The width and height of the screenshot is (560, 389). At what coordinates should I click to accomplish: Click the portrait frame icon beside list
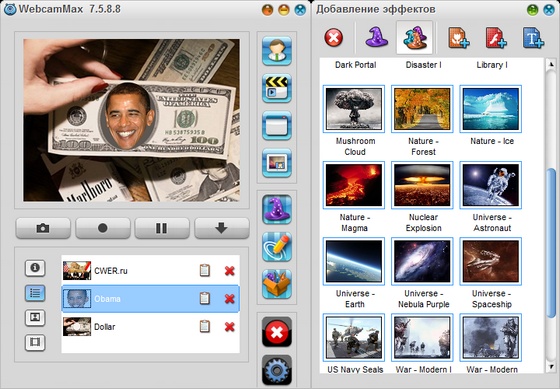tap(35, 318)
